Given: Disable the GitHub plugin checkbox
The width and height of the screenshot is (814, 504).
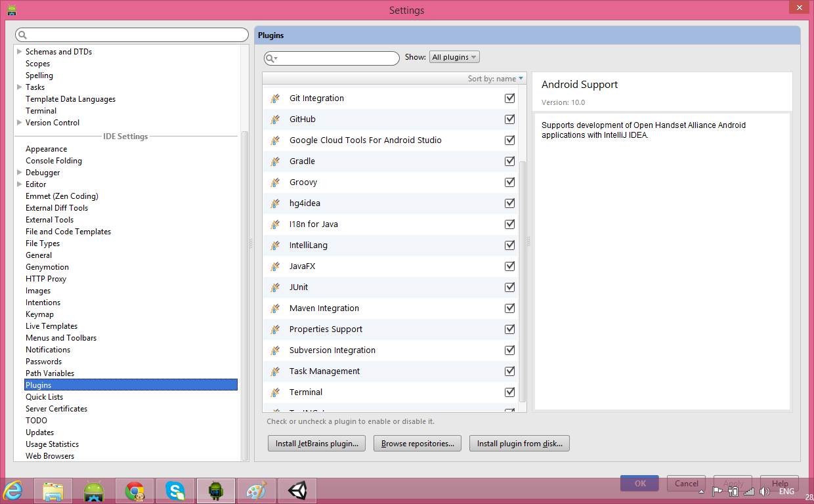Looking at the screenshot, I should coord(509,119).
